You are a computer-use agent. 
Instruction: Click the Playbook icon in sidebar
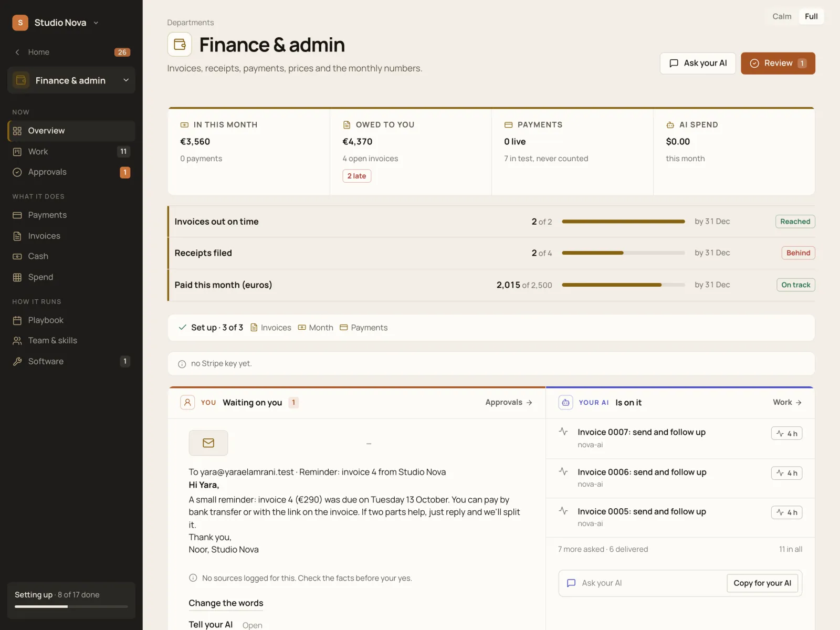(17, 320)
